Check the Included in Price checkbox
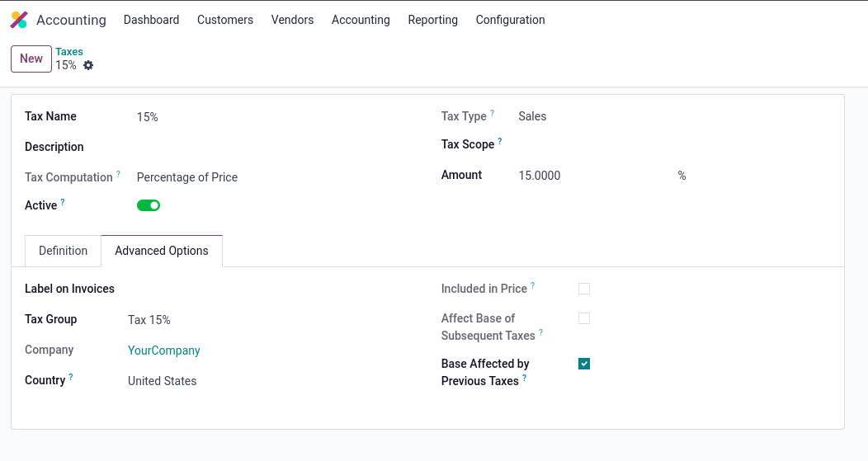This screenshot has width=868, height=461. tap(584, 289)
